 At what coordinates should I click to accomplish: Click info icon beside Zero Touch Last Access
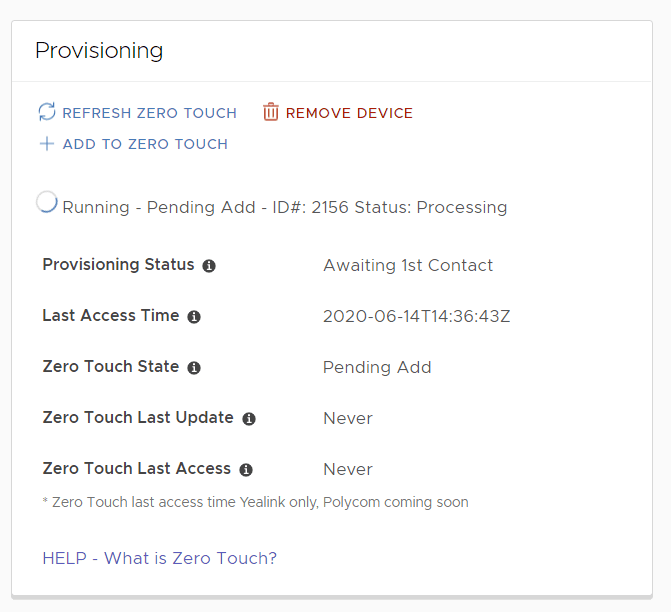click(x=246, y=470)
